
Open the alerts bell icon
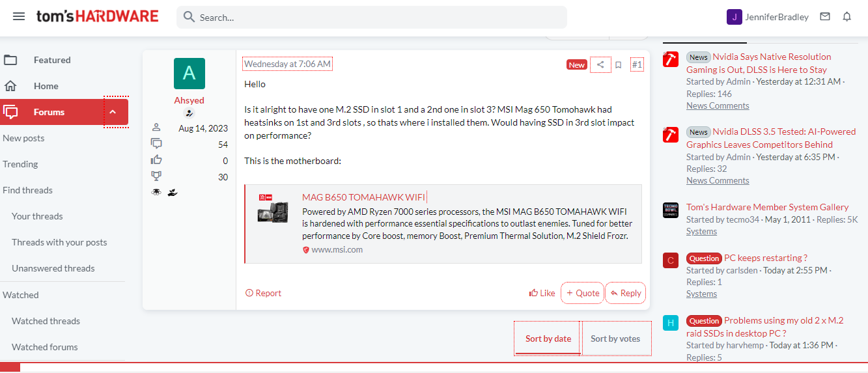(x=847, y=17)
